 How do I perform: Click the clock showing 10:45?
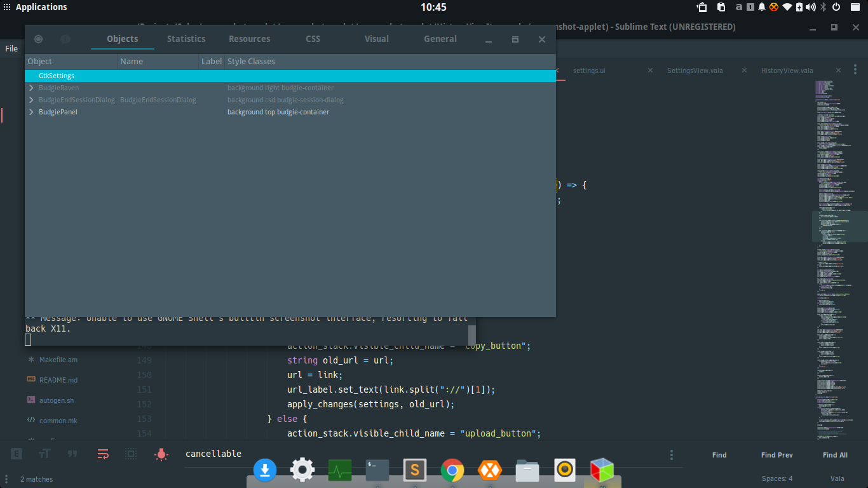tap(433, 7)
